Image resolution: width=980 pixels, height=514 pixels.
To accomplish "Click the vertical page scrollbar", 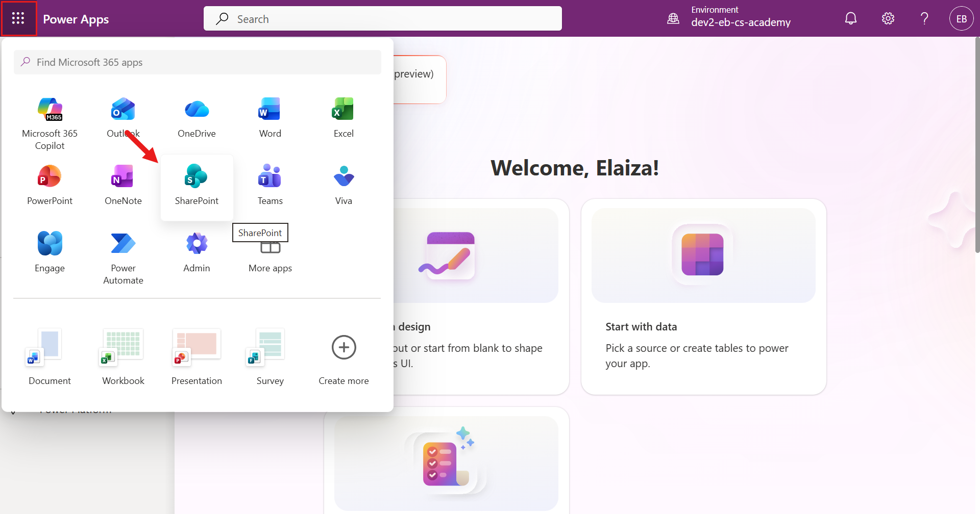I will [977, 145].
